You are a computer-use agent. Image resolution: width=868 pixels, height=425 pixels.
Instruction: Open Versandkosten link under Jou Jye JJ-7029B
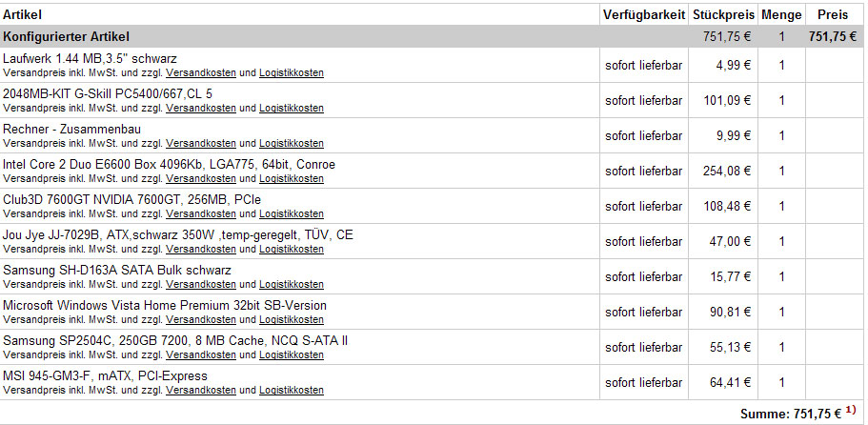[200, 249]
